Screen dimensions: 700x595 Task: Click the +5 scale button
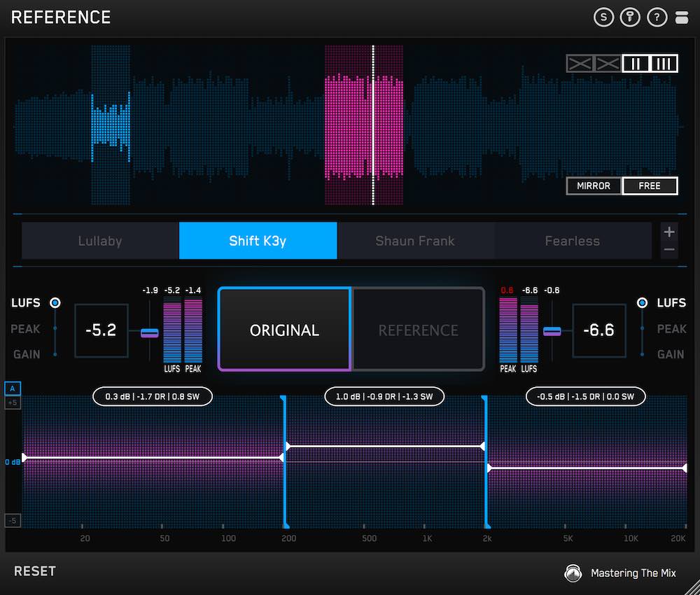13,402
